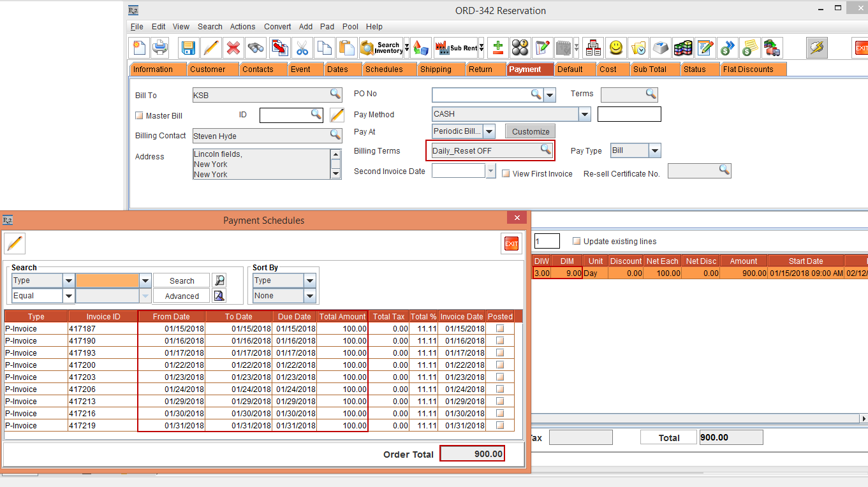Click the Print icon in toolbar
Viewport: 868px width, 487px height.
point(159,48)
